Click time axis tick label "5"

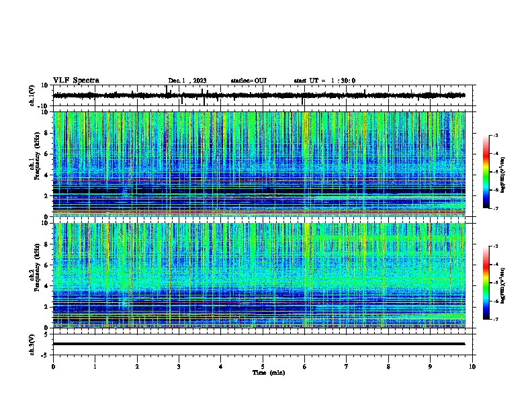click(x=263, y=367)
